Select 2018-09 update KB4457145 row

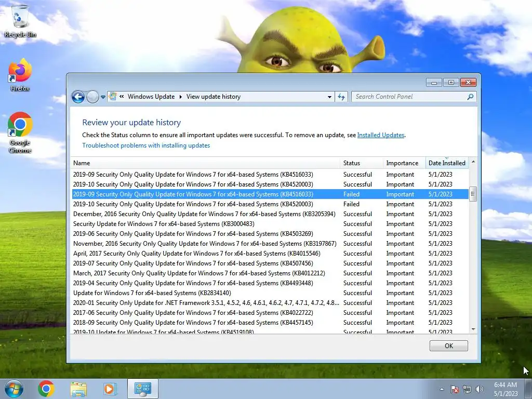tap(270, 322)
